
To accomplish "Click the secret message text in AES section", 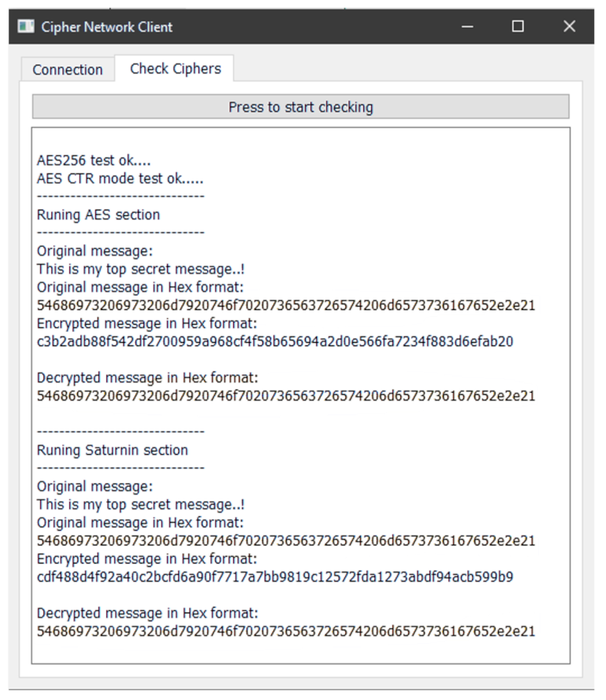I will [141, 269].
